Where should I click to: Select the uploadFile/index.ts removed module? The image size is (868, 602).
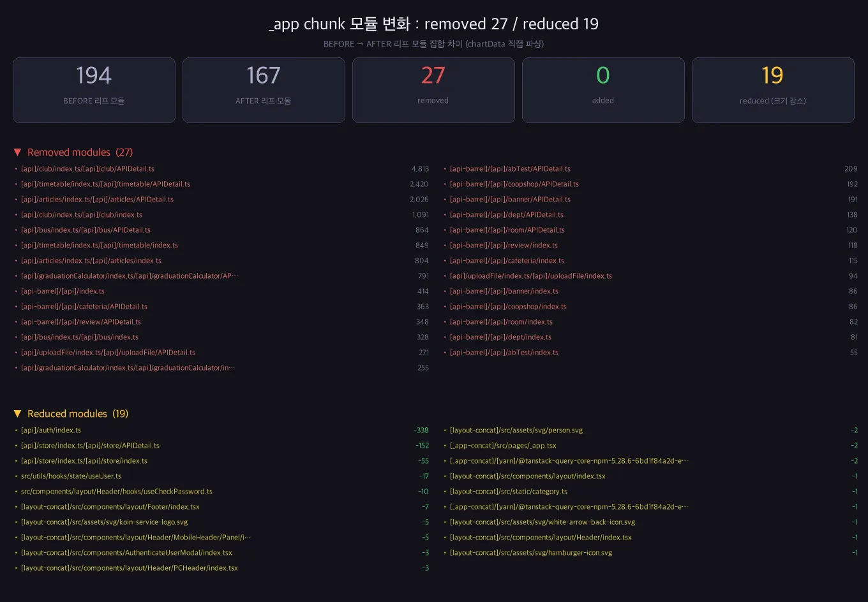pos(650,276)
